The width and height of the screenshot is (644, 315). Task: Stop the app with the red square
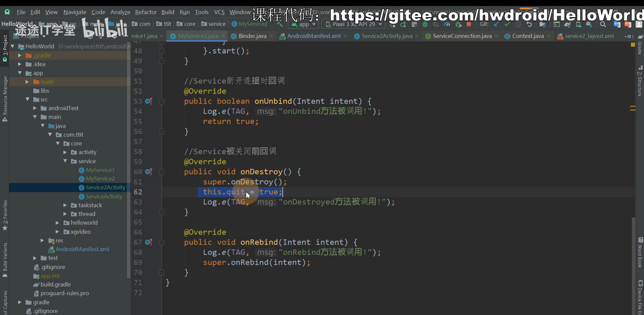coord(468,24)
